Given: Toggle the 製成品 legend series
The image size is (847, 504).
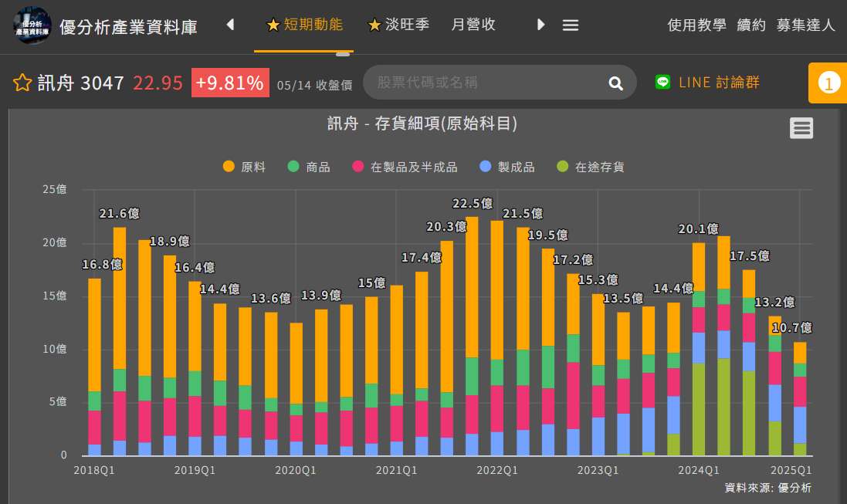Looking at the screenshot, I should (x=507, y=167).
